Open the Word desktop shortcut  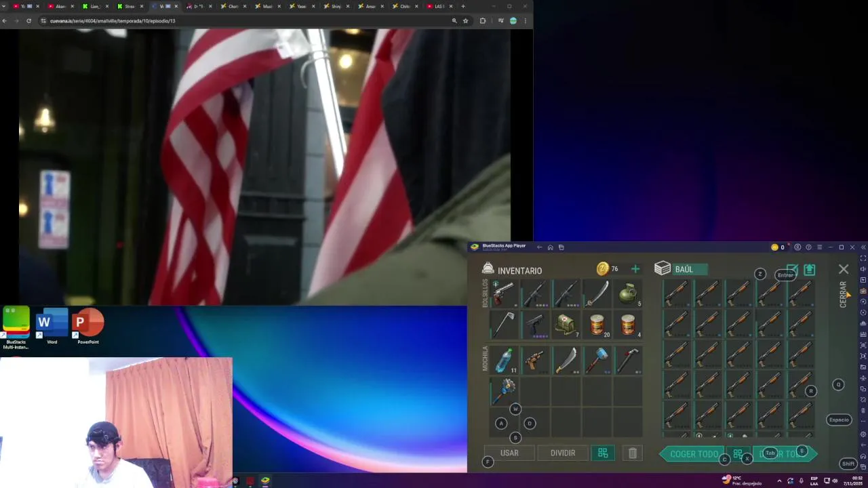tap(52, 327)
